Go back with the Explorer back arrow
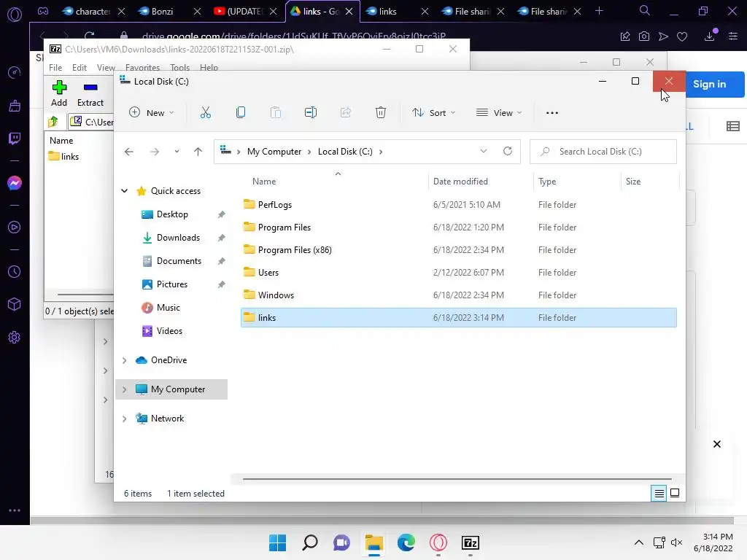Image resolution: width=747 pixels, height=560 pixels. [129, 152]
